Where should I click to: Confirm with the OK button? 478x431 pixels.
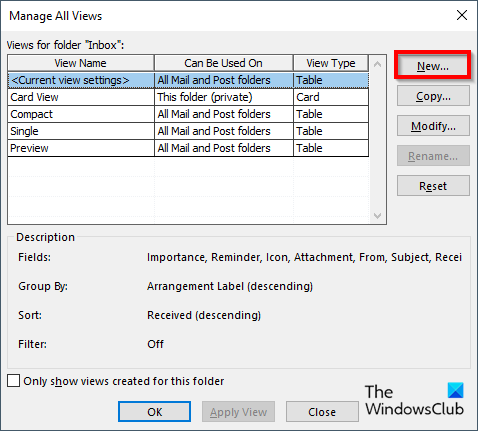pyautogui.click(x=155, y=412)
